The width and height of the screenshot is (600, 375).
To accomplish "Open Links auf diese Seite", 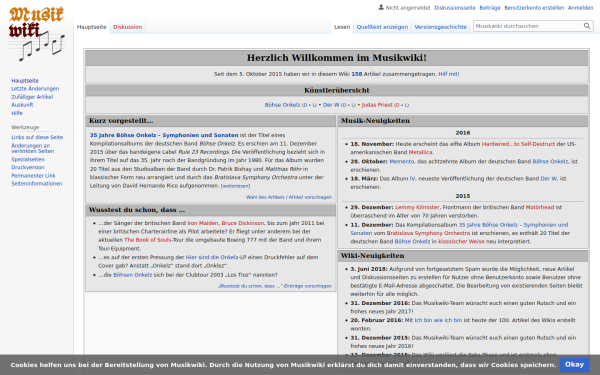I will coord(37,137).
